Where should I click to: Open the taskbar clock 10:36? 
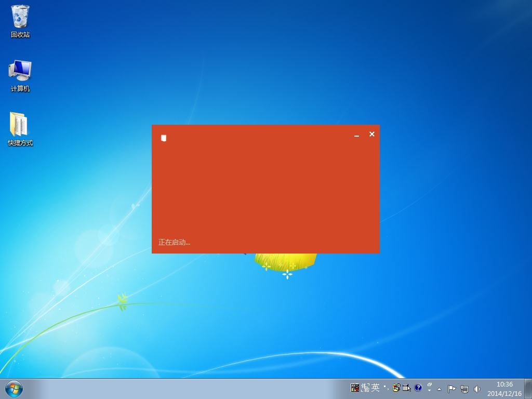(x=504, y=389)
